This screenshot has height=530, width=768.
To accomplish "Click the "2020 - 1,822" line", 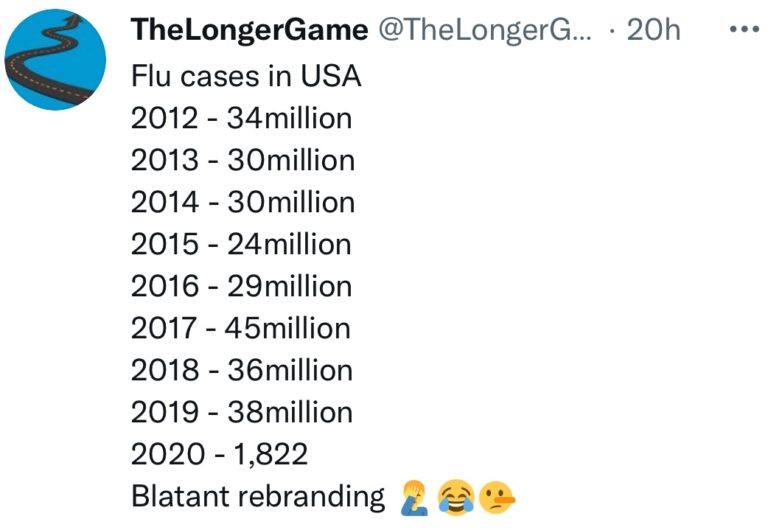I will pos(219,454).
